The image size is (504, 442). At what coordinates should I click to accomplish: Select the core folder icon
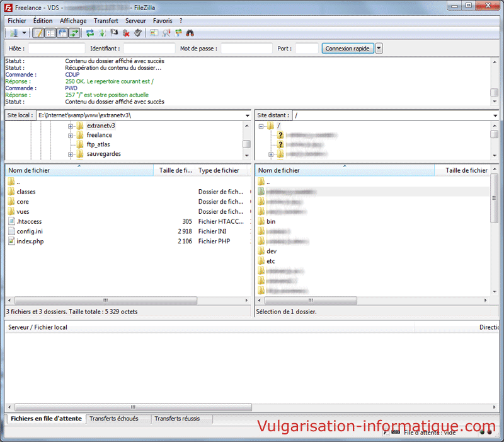click(x=11, y=202)
